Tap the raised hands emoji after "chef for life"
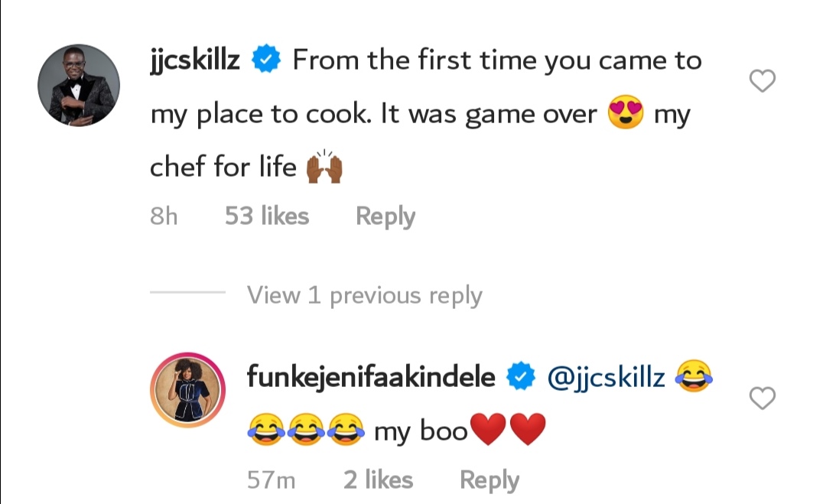 point(324,167)
